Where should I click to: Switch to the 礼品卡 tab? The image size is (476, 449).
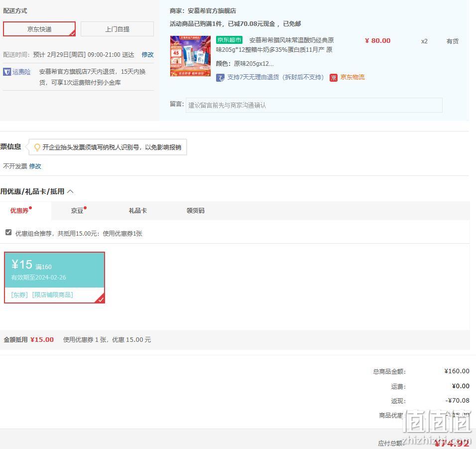pyautogui.click(x=138, y=210)
